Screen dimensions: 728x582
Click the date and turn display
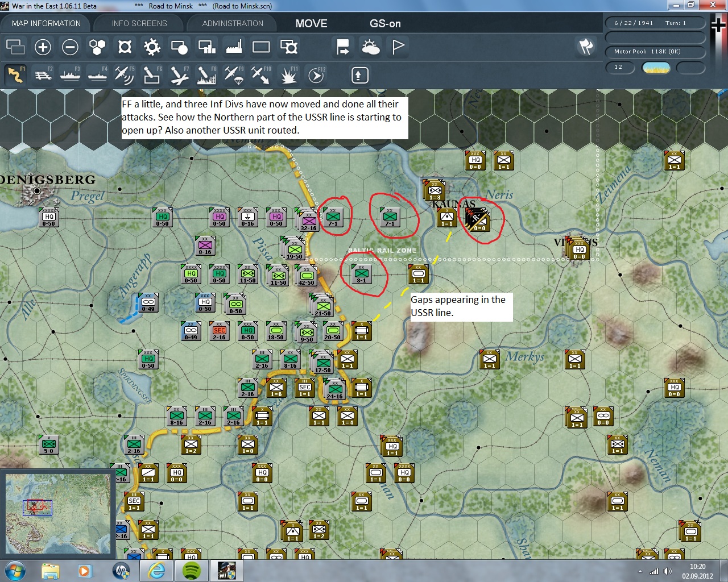655,23
